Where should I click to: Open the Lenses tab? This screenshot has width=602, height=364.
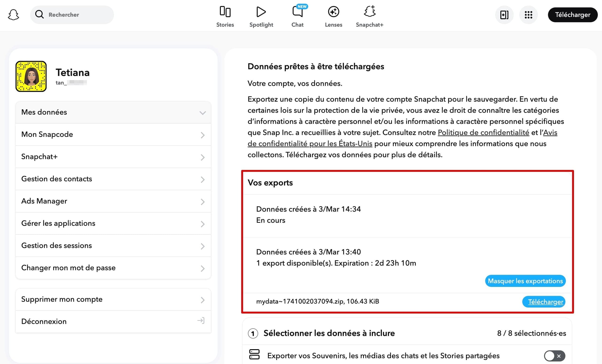[x=333, y=17]
